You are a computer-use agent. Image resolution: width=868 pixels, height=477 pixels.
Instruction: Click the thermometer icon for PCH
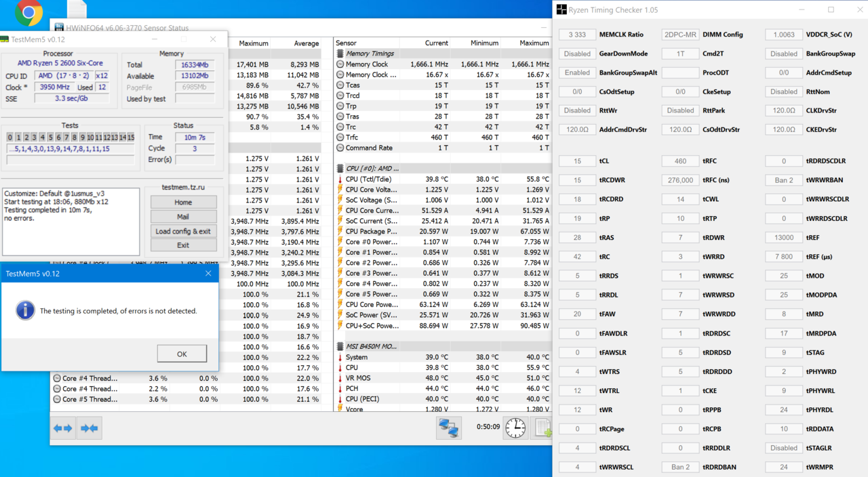(x=340, y=388)
